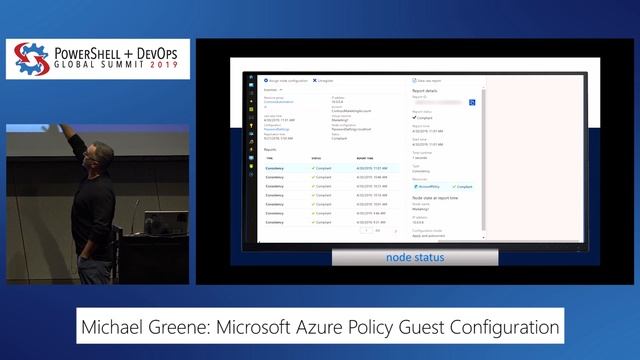Click the AccountPolicy resource row
The width and height of the screenshot is (640, 360).
click(443, 187)
